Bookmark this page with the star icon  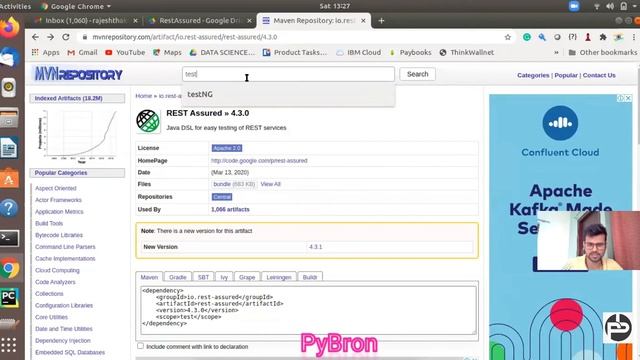click(508, 37)
